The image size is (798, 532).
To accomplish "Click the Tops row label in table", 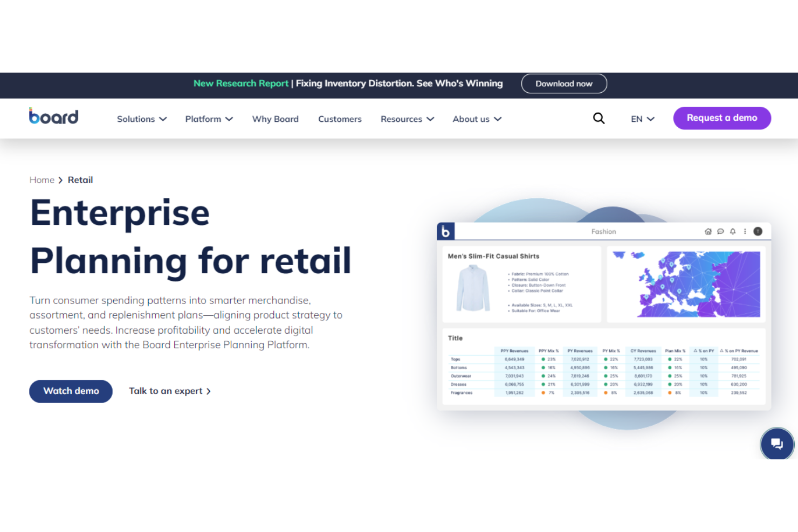I will tap(456, 360).
